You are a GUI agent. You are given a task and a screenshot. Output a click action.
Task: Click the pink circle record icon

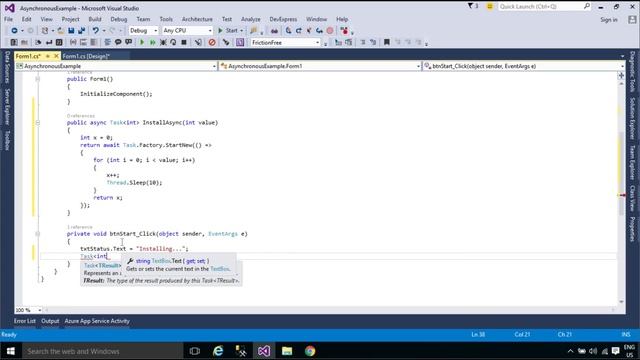[330, 31]
